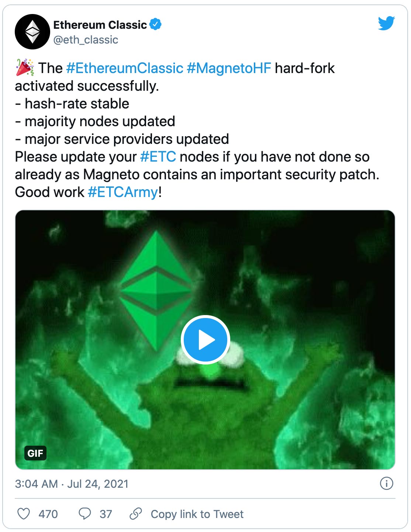Click the Ethereum Classic display name
This screenshot has width=411, height=532.
(100, 25)
